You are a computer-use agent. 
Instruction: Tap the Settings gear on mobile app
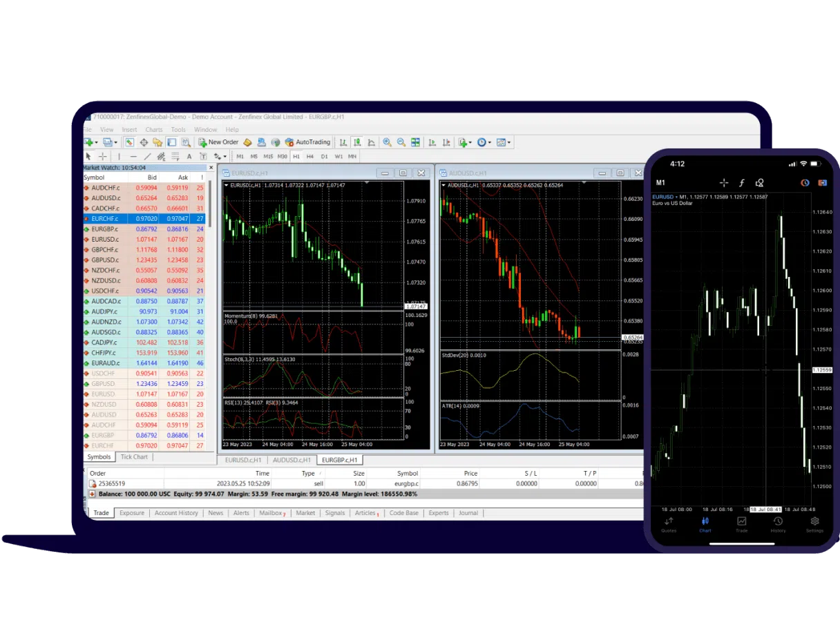(814, 522)
